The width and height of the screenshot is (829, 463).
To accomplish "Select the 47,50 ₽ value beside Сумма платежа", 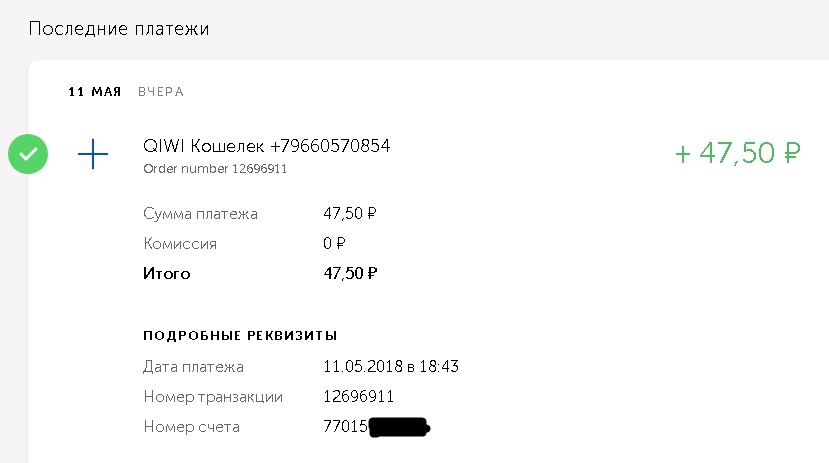I will click(x=350, y=213).
